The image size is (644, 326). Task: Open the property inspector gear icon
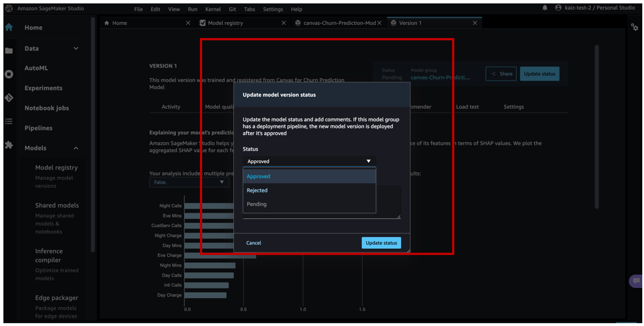click(634, 27)
